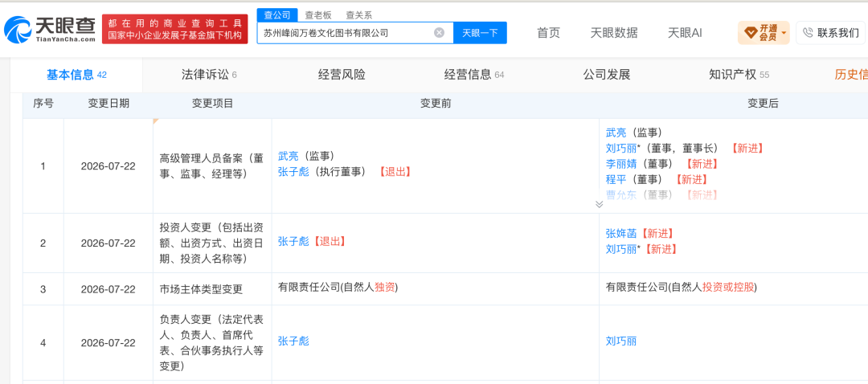Open the 张姩菡 investor link
The image size is (868, 384).
click(621, 234)
